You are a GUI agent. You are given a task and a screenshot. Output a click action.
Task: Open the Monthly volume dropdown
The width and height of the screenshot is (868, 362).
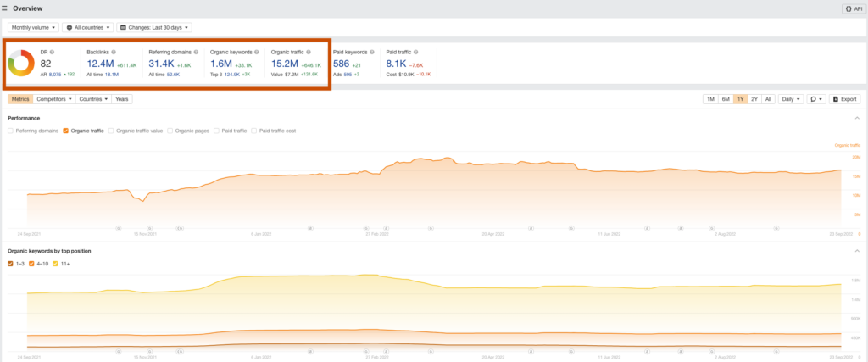tap(34, 28)
